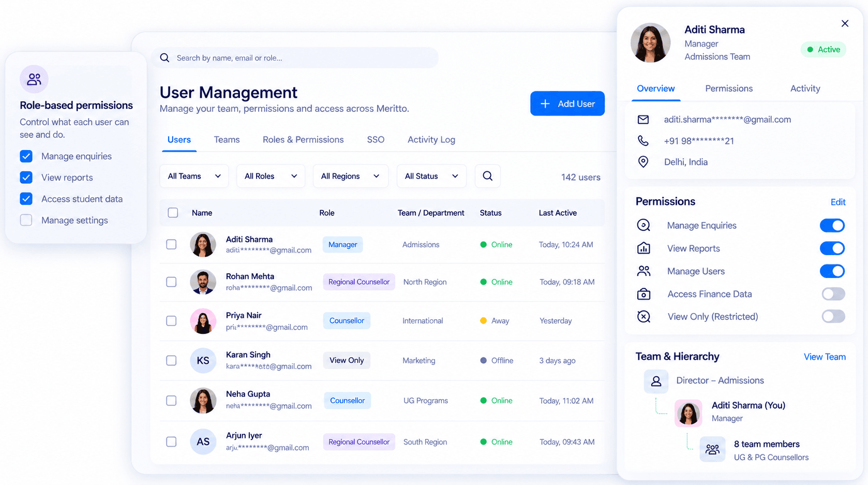Open the All Roles filter dropdown
This screenshot has height=485, width=868.
pyautogui.click(x=271, y=176)
